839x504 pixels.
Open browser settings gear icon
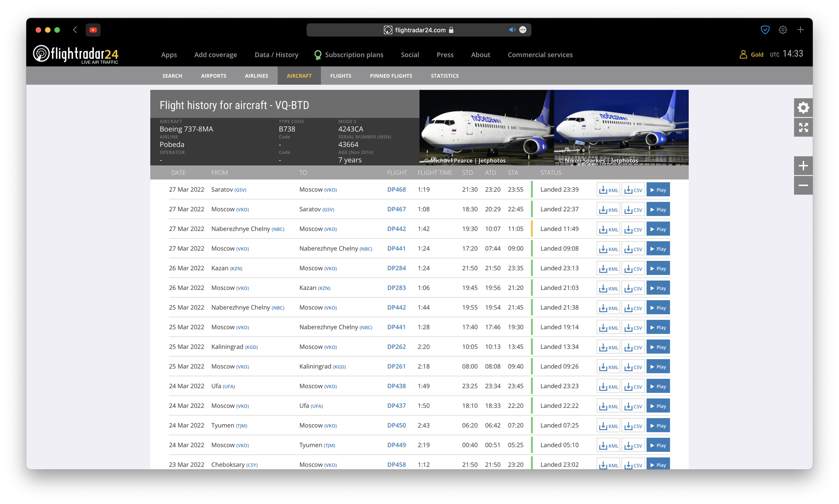[783, 30]
